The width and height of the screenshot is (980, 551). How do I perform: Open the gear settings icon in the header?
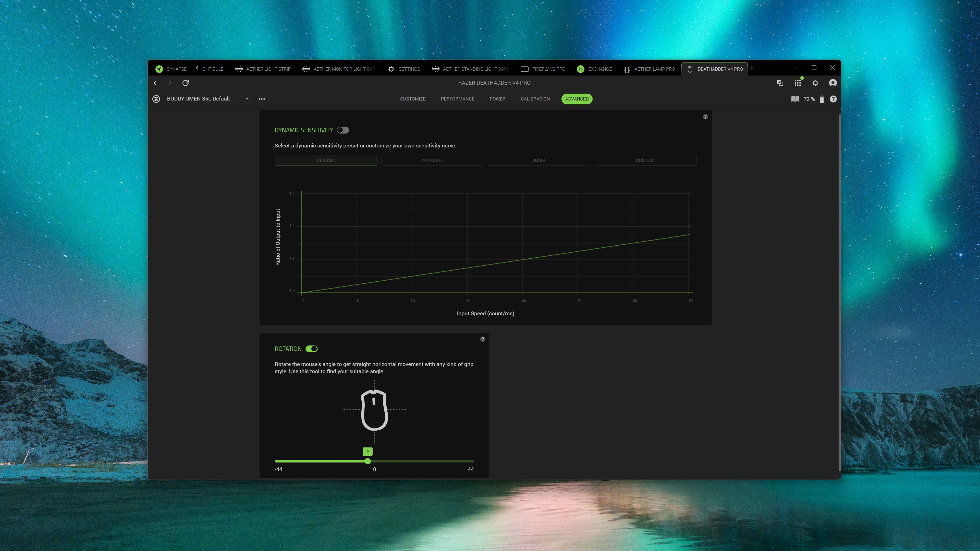click(815, 83)
